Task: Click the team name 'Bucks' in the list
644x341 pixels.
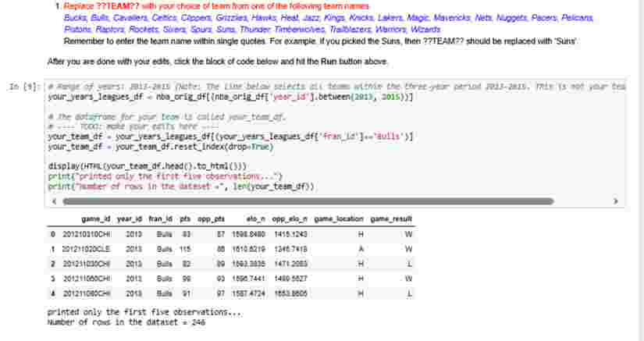Action: (x=75, y=18)
